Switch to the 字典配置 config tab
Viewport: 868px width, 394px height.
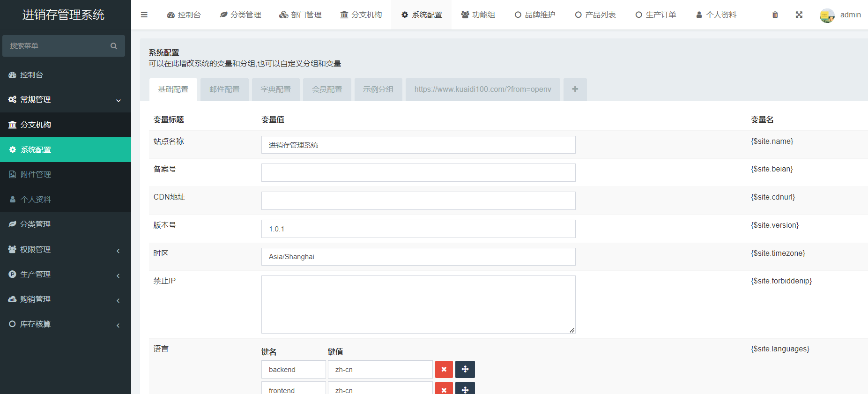[x=276, y=89]
